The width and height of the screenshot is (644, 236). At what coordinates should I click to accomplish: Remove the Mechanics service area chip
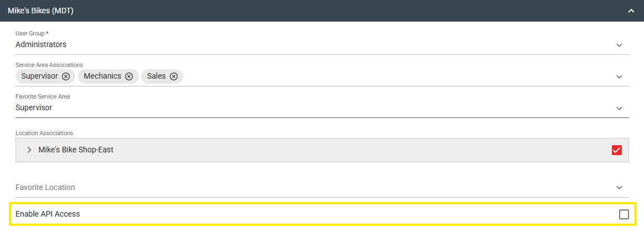pyautogui.click(x=129, y=76)
